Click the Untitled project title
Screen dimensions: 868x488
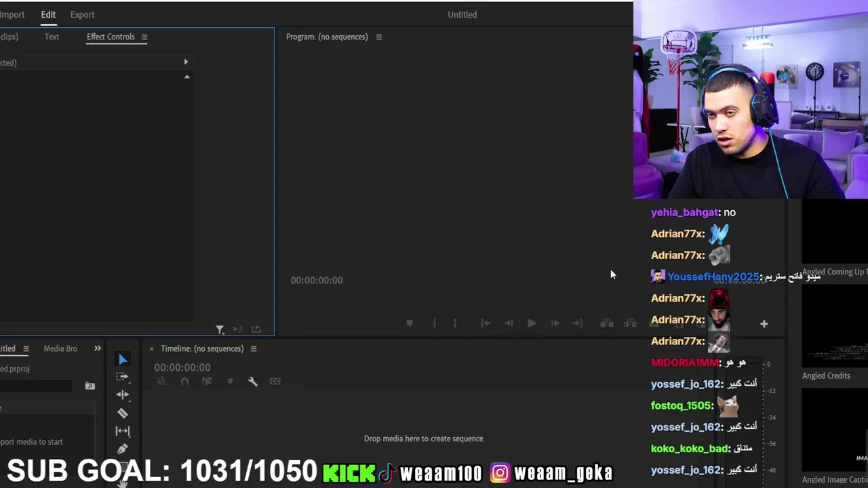[462, 14]
